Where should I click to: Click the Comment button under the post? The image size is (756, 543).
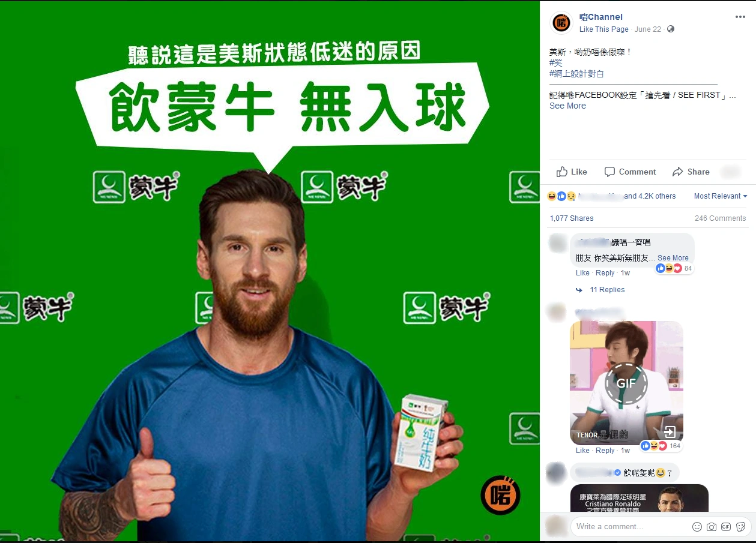(630, 172)
